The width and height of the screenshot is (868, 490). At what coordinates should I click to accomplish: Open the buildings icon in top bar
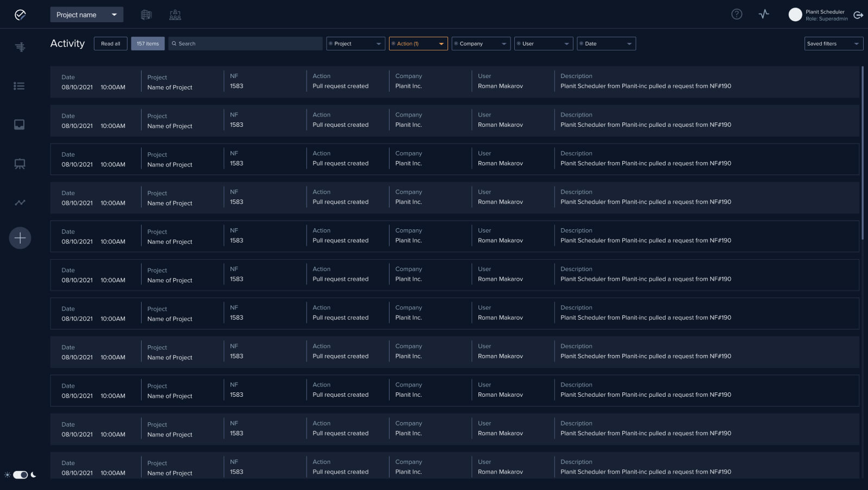coord(146,15)
